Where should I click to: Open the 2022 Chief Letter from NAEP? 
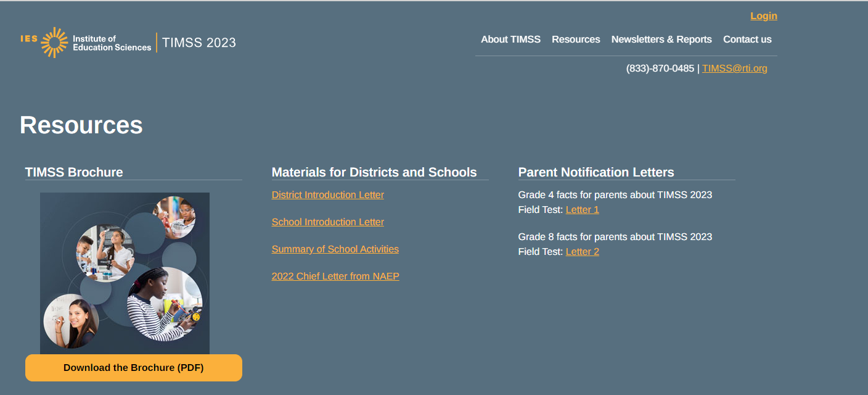click(x=335, y=276)
